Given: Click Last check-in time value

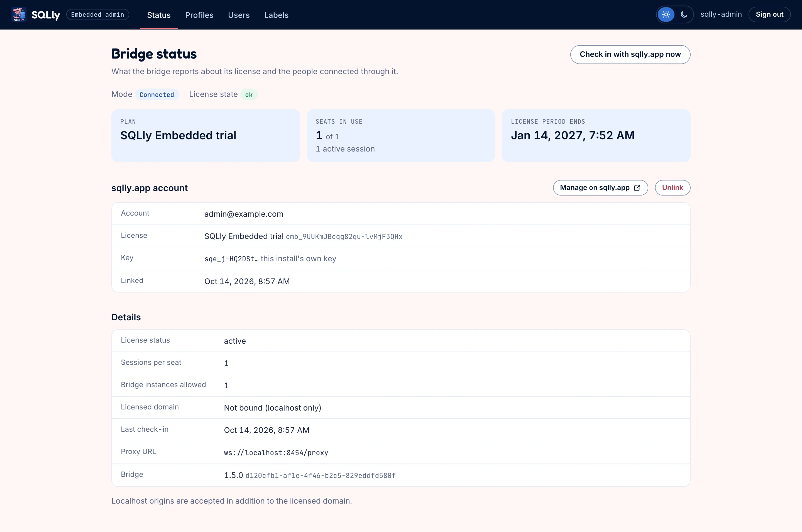Looking at the screenshot, I should click(x=266, y=430).
